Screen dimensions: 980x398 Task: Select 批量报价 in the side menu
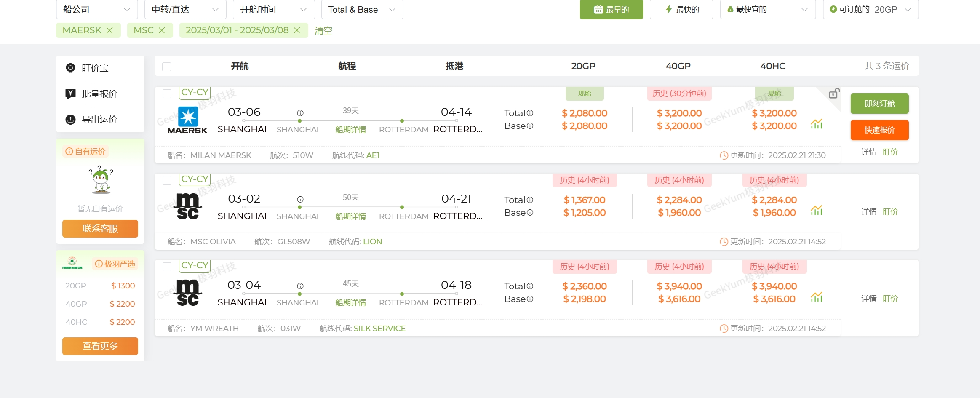pyautogui.click(x=99, y=94)
